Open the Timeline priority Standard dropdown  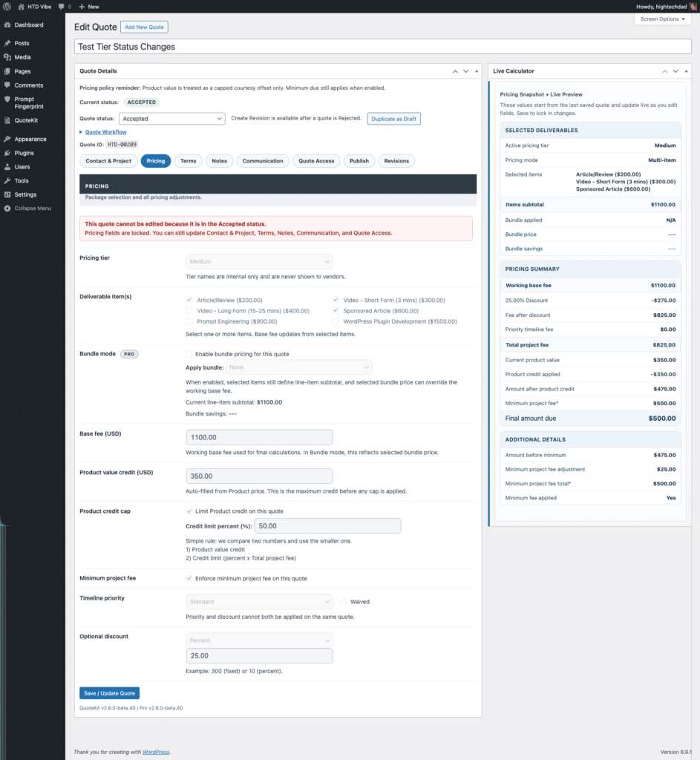(259, 601)
